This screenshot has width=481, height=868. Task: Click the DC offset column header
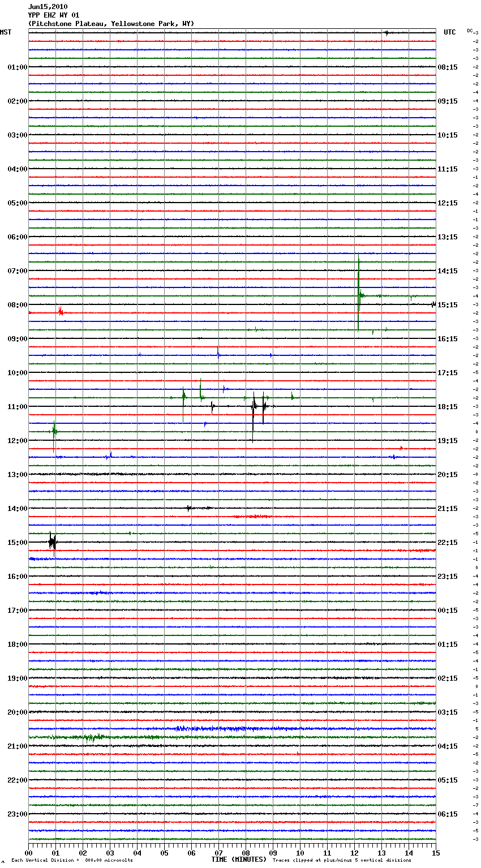click(470, 31)
